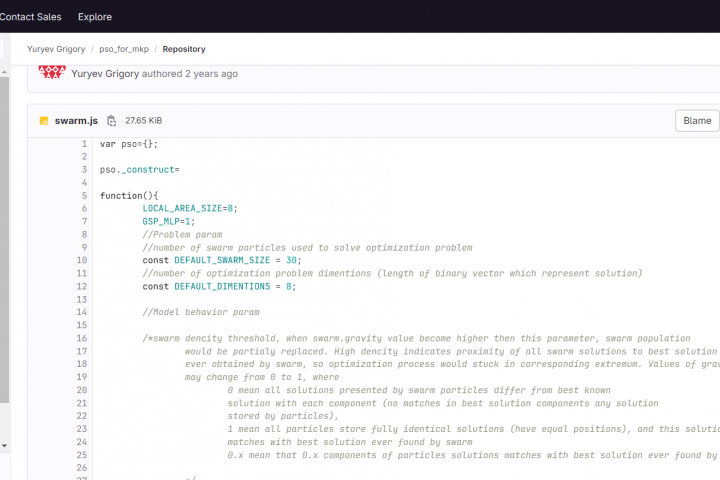The height and width of the screenshot is (480, 720).
Task: Click the swarm.js file name
Action: point(76,121)
